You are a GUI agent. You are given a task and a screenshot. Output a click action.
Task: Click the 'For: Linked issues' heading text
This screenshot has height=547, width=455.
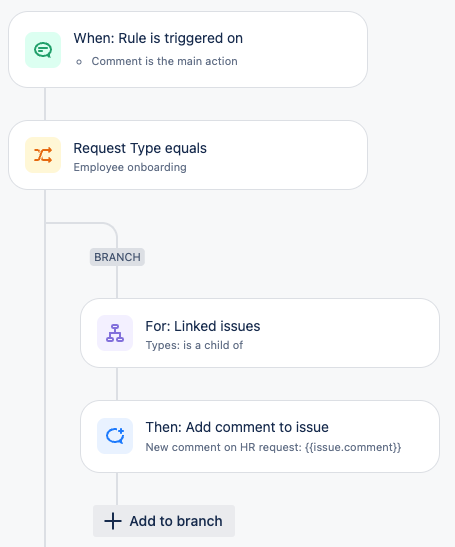[203, 326]
